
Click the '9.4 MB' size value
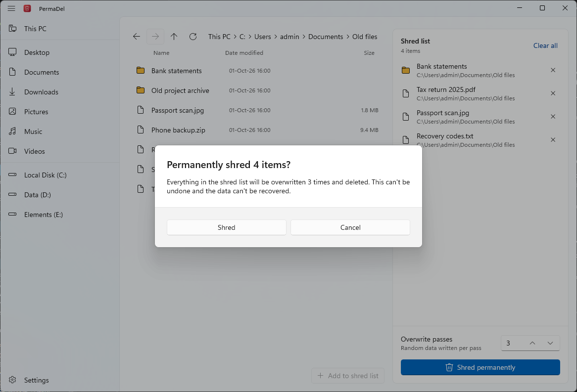click(370, 130)
